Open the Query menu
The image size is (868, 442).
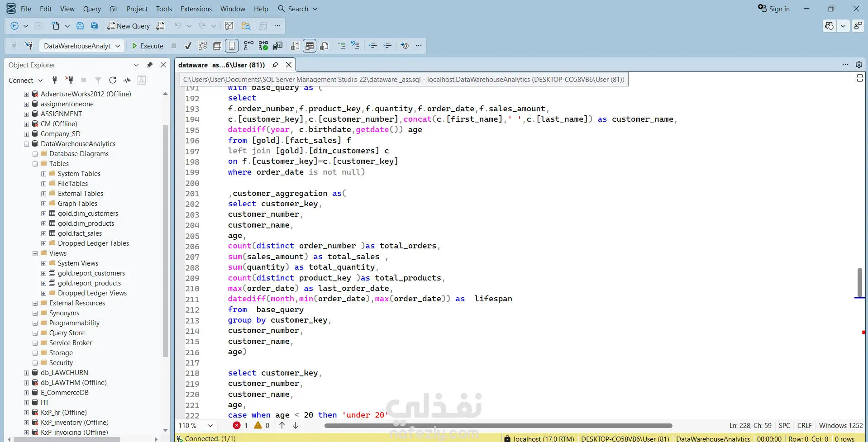(x=92, y=9)
